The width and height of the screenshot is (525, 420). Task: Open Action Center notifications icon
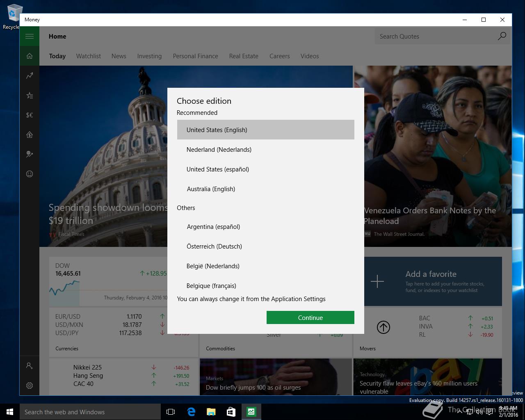pos(489,412)
